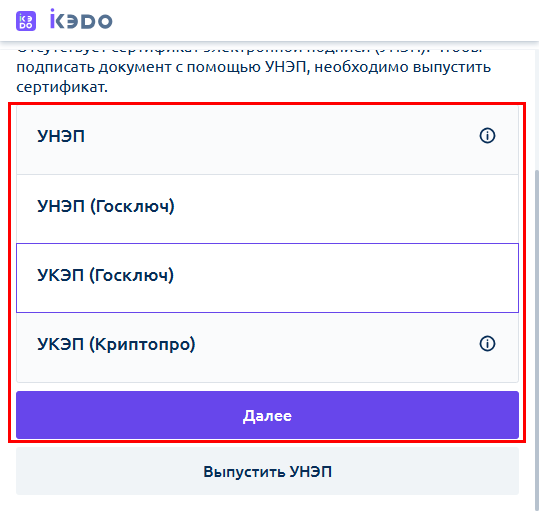
Task: Show info for УКЭП (Криптопро)
Action: tap(487, 343)
